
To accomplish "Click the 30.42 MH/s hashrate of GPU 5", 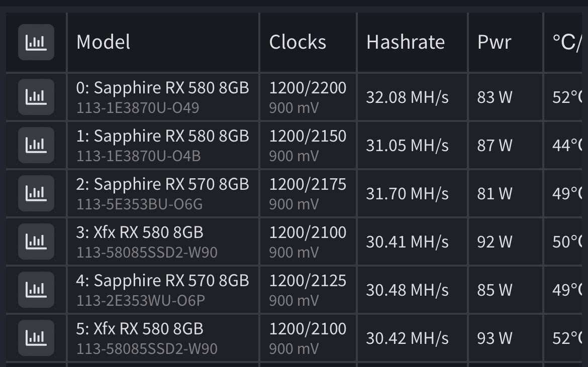I will coord(407,338).
